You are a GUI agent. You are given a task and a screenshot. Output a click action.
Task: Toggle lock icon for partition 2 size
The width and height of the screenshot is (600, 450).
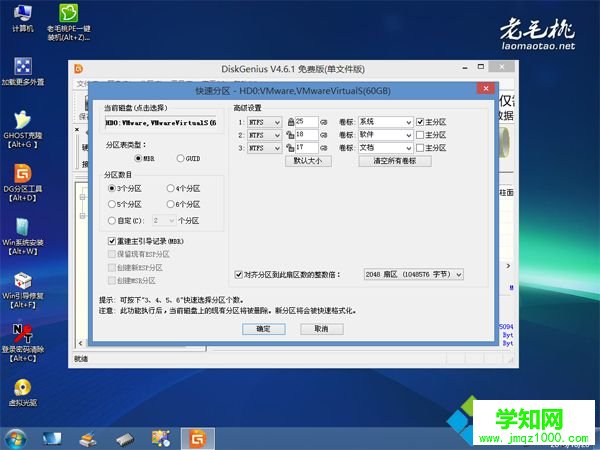point(290,135)
